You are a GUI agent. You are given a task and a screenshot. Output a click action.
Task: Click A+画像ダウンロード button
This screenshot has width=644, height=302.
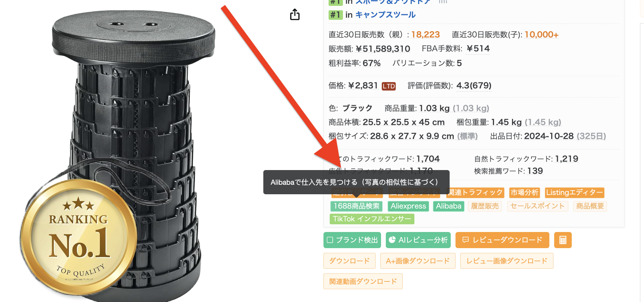[418, 261]
